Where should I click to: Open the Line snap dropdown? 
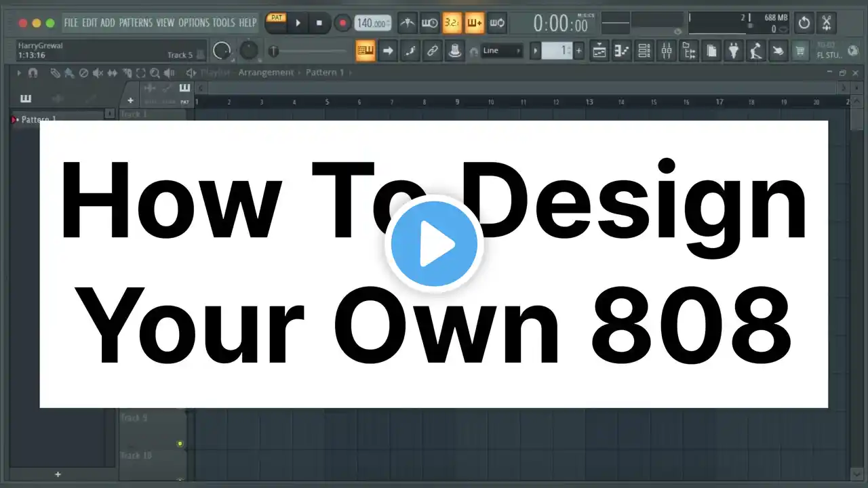(502, 51)
